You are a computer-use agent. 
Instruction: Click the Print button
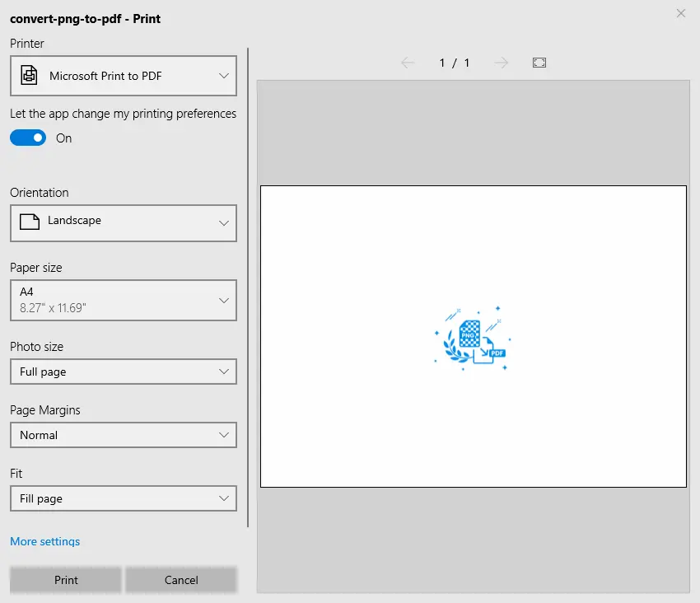(x=66, y=580)
